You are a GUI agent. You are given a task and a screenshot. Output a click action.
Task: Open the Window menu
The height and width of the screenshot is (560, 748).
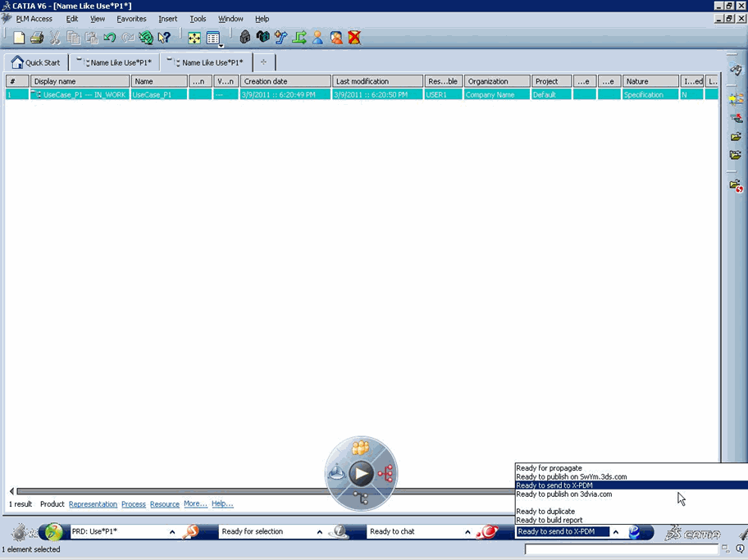tap(230, 19)
